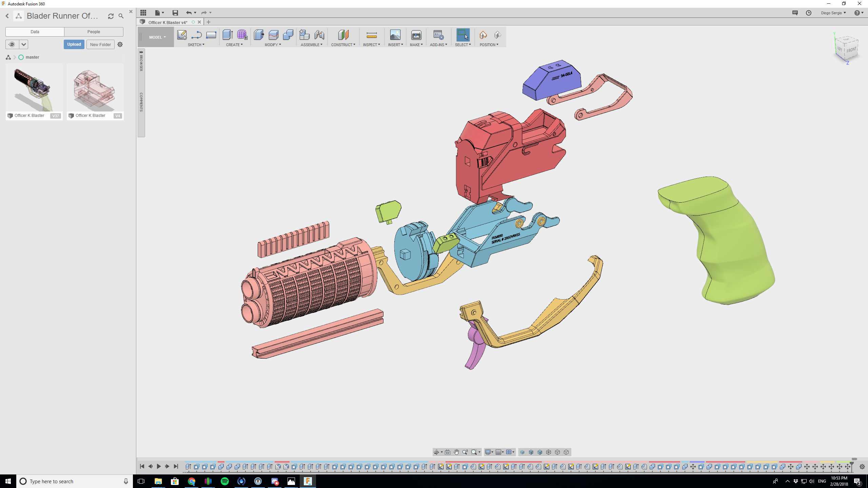Open the INSPECT dropdown menu
This screenshot has height=488, width=868.
(371, 45)
